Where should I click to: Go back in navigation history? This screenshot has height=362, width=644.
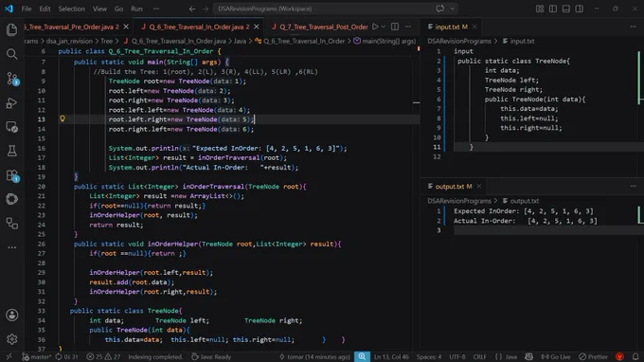(x=192, y=9)
